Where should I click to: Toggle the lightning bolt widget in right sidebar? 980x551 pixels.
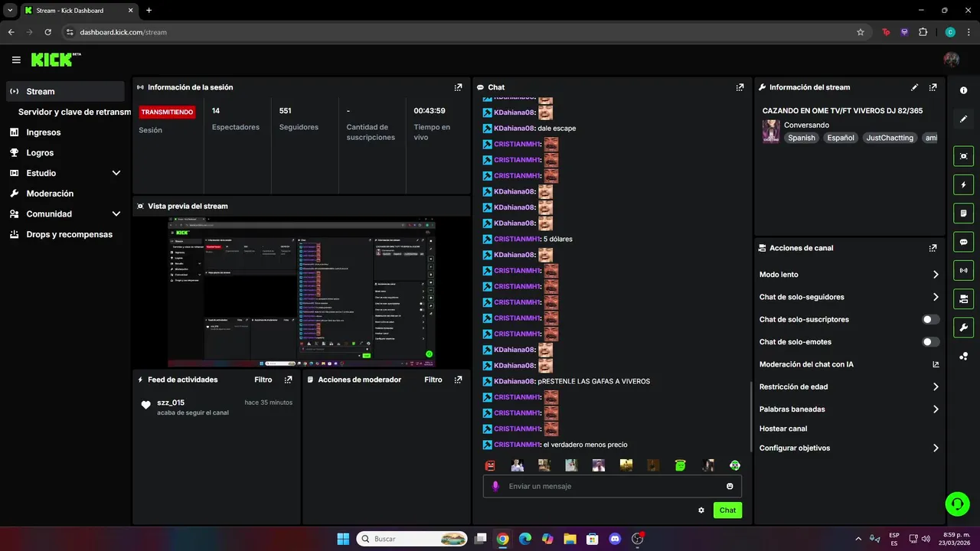(x=963, y=184)
